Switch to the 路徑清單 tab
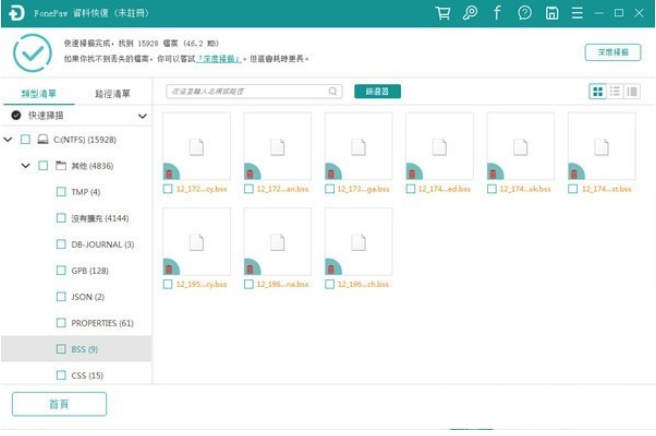Screen dimensions: 656x436 (x=113, y=93)
